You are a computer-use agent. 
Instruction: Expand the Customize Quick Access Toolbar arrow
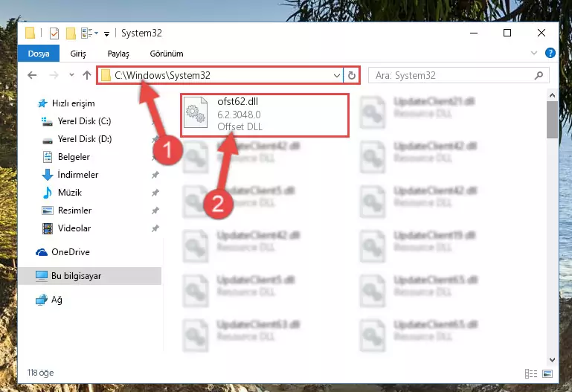click(x=106, y=34)
